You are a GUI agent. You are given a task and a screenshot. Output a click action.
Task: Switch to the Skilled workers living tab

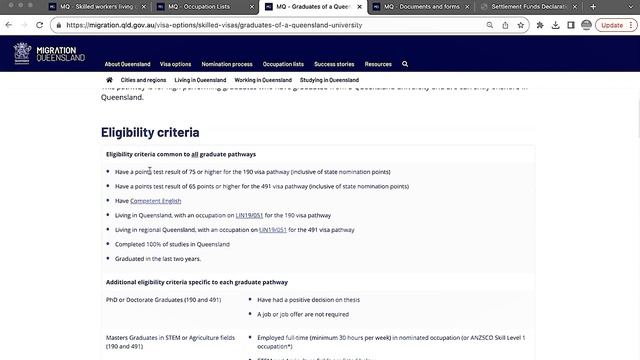[x=97, y=7]
